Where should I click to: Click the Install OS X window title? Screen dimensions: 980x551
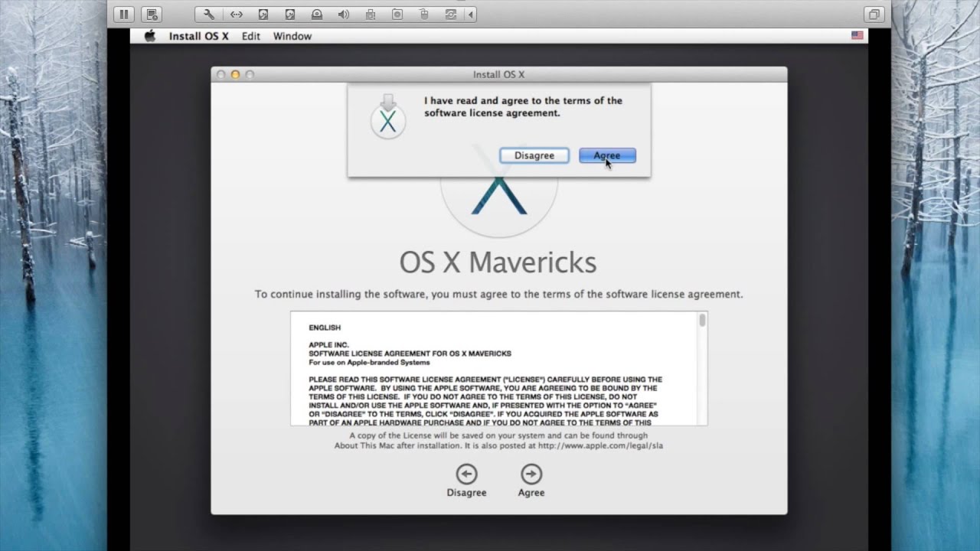click(498, 74)
